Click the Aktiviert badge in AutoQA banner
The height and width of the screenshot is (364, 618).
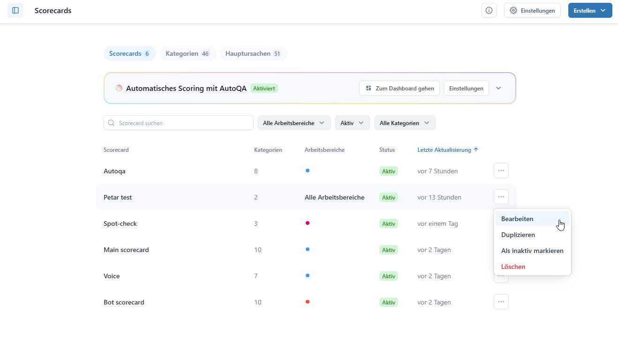[x=264, y=88]
